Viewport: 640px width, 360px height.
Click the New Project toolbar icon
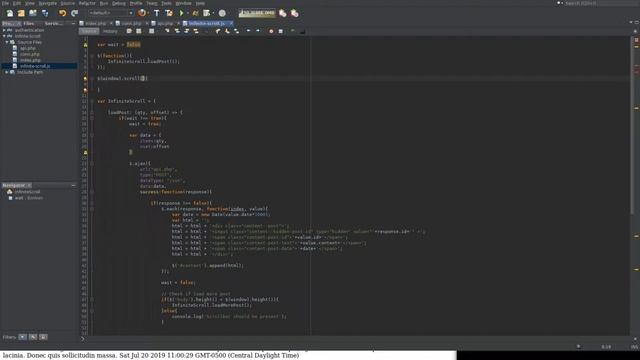[21, 13]
